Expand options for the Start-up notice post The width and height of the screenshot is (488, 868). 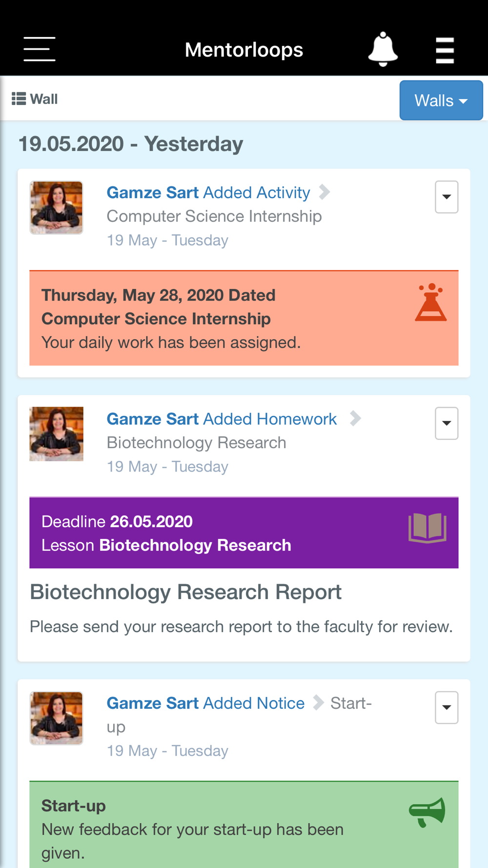(446, 707)
